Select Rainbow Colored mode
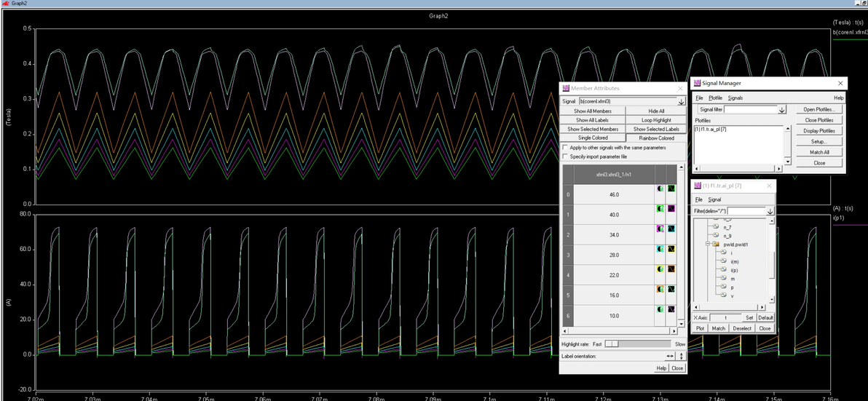Image resolution: width=868 pixels, height=401 pixels. tap(656, 138)
